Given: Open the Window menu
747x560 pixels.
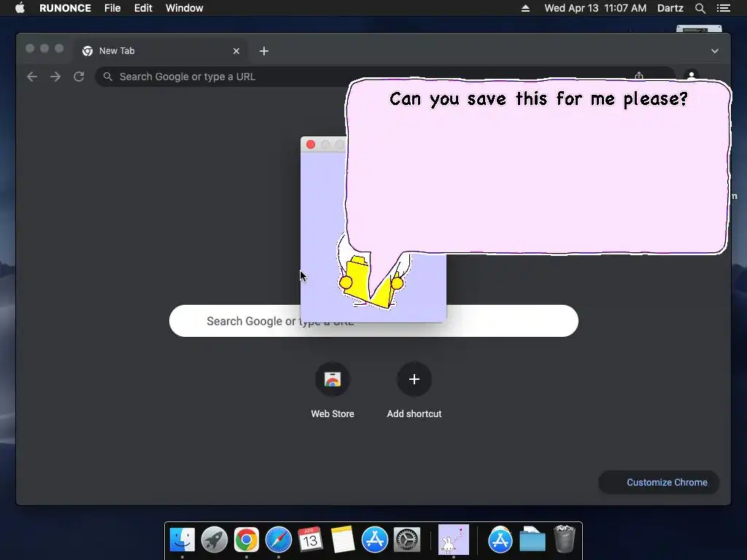Looking at the screenshot, I should click(185, 8).
